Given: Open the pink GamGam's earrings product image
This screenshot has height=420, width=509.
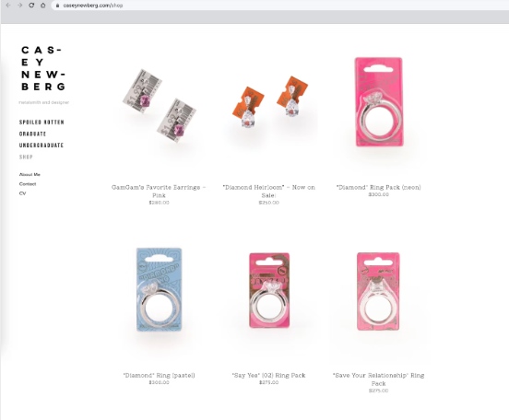Looking at the screenshot, I should [159, 106].
